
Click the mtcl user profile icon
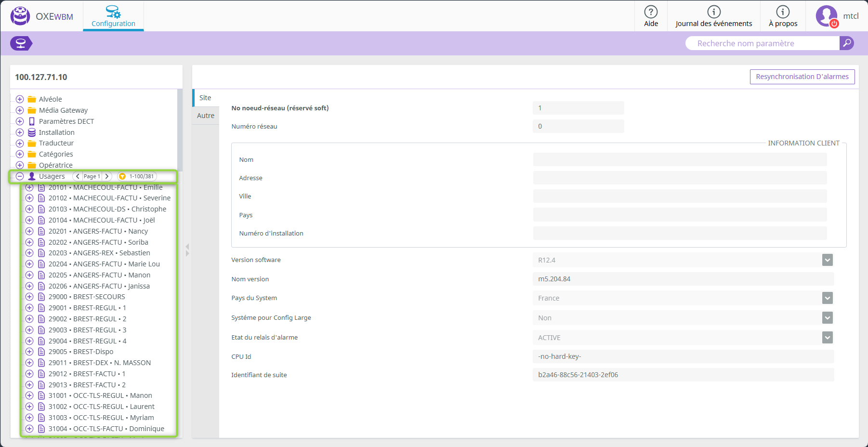coord(827,16)
